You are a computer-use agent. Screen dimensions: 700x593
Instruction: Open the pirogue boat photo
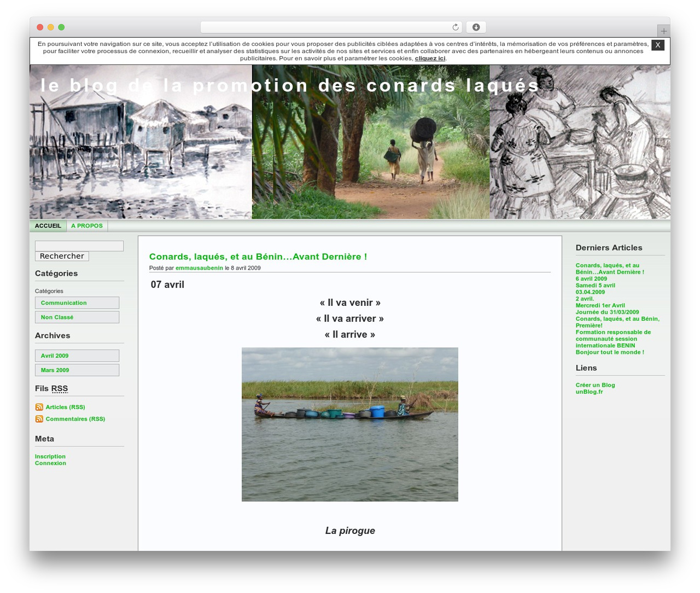tap(350, 425)
